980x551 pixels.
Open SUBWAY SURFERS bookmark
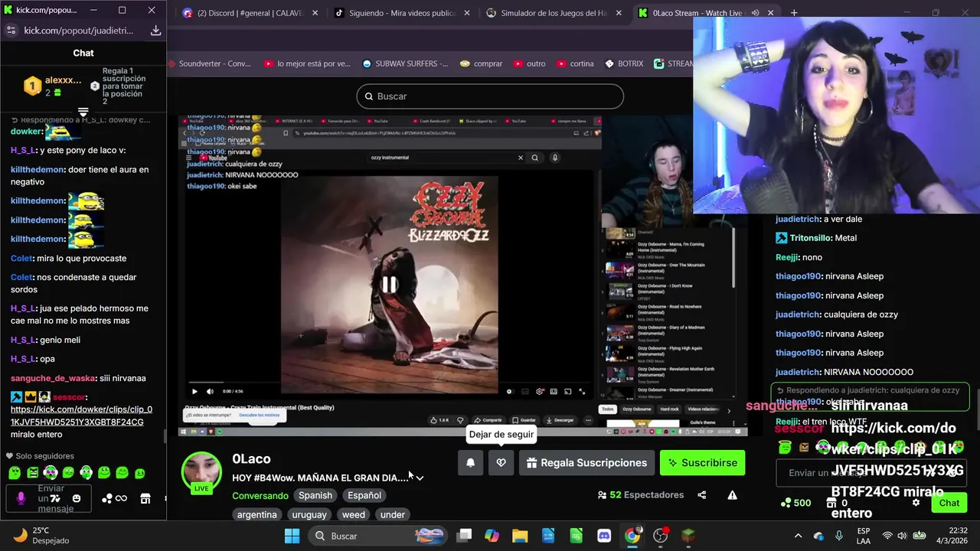click(x=405, y=64)
